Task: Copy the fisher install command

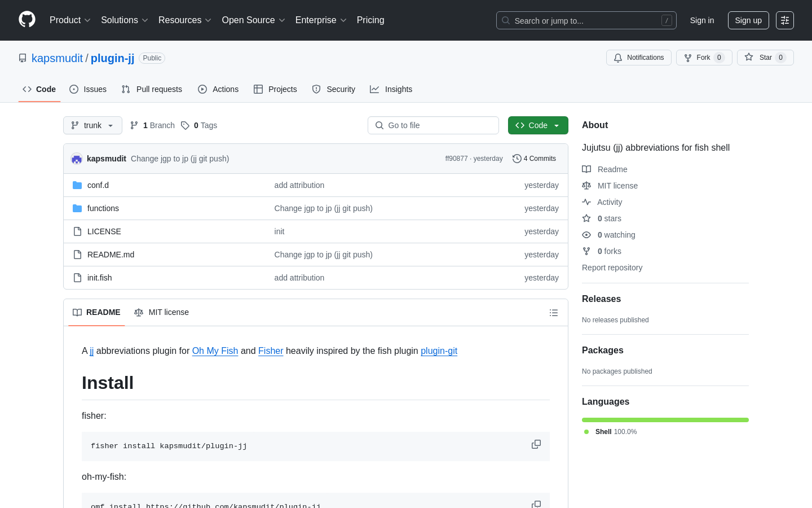Action: 536,445
